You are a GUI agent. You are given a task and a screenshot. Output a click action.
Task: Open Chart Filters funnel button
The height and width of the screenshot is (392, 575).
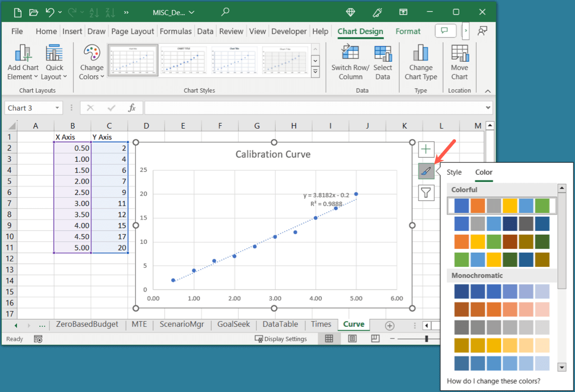tap(426, 193)
